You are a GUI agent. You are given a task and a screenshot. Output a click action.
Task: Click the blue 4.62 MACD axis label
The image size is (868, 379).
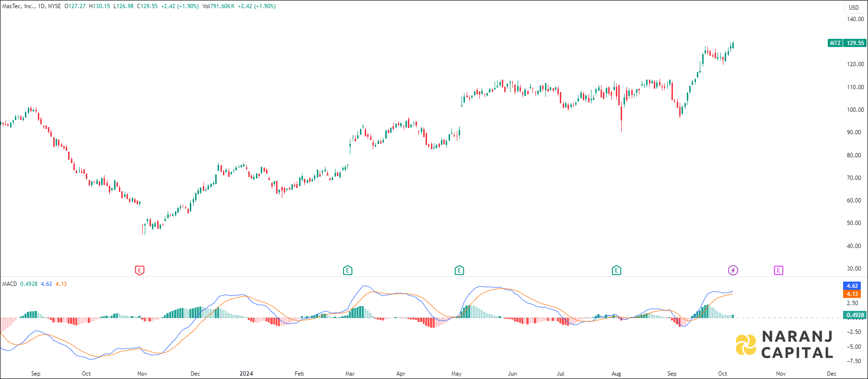[852, 286]
